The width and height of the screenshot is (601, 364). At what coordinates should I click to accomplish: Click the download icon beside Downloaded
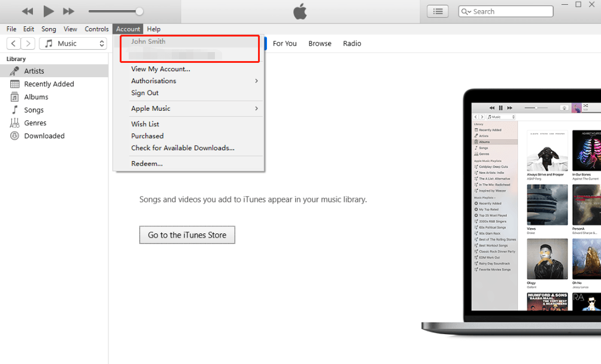point(14,136)
